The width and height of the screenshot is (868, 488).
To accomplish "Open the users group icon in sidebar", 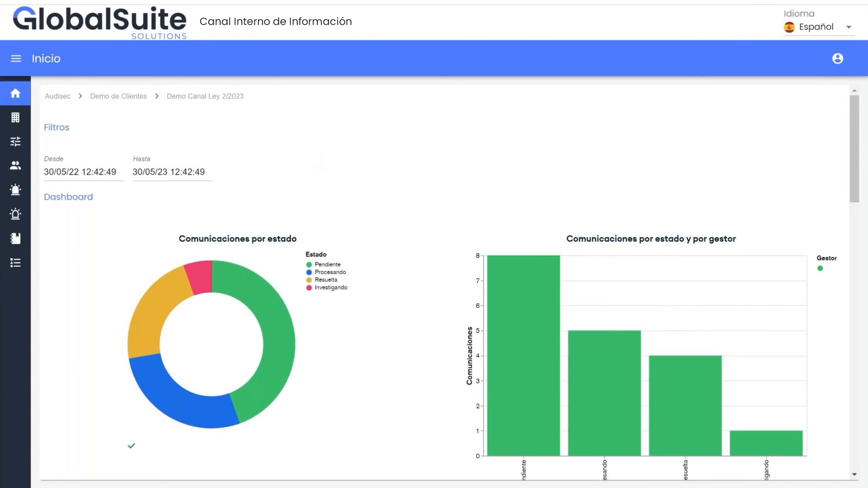I will 15,165.
